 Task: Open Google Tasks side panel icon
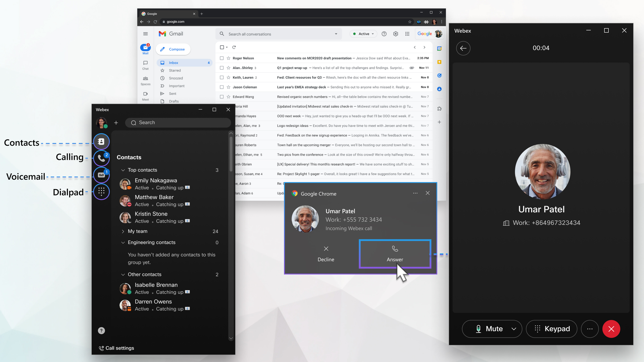(x=439, y=76)
